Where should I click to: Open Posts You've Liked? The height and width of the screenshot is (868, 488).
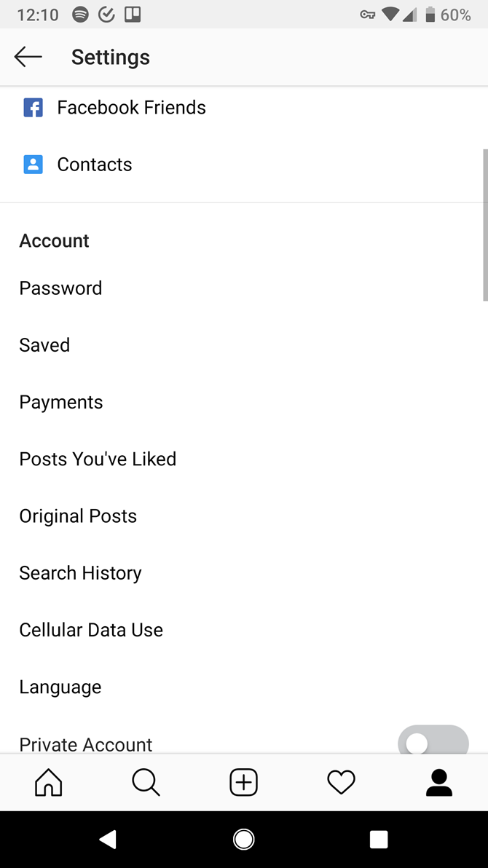pos(98,459)
